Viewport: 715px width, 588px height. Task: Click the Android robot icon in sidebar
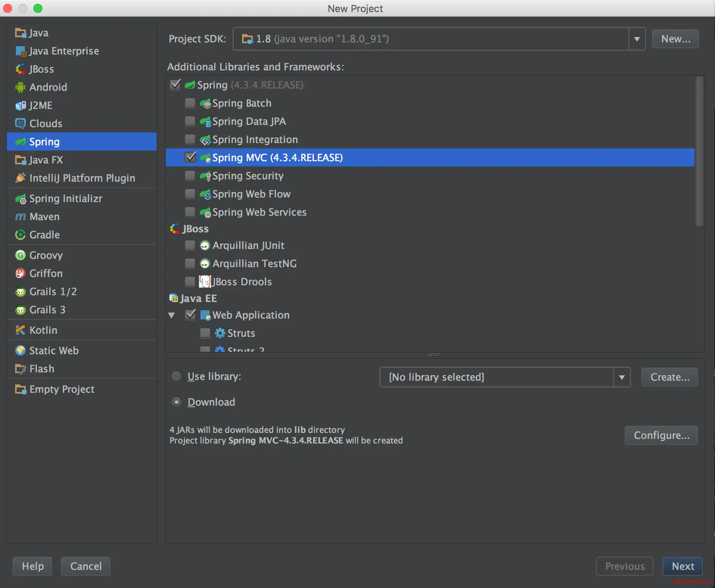coord(20,87)
